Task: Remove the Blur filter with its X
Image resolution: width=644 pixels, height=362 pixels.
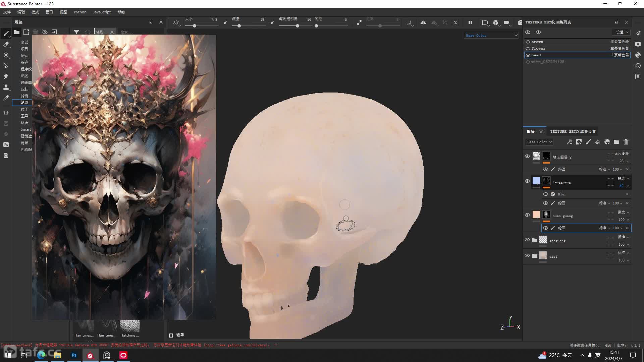Action: click(x=627, y=194)
